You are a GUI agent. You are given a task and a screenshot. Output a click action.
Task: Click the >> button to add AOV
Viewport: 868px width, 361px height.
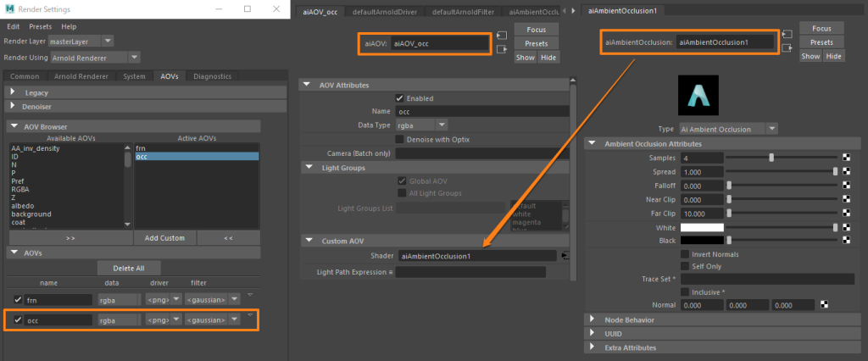70,238
